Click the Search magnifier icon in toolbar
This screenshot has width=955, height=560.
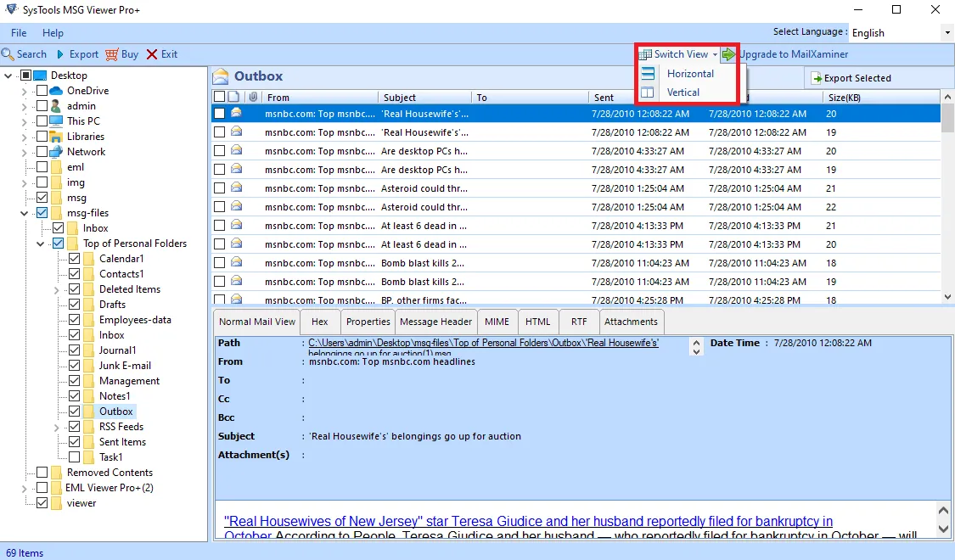(8, 54)
